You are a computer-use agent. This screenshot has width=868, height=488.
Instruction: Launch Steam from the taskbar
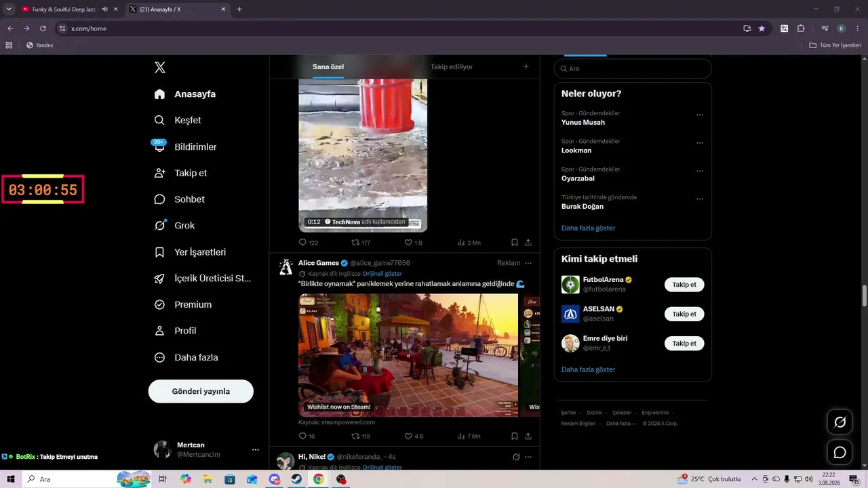(296, 479)
